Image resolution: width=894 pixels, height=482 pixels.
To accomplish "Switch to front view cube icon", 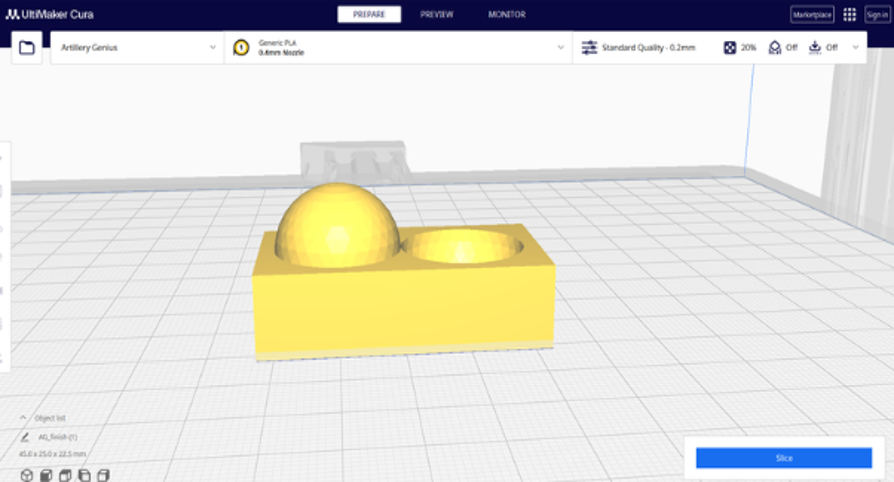I will coord(46,475).
